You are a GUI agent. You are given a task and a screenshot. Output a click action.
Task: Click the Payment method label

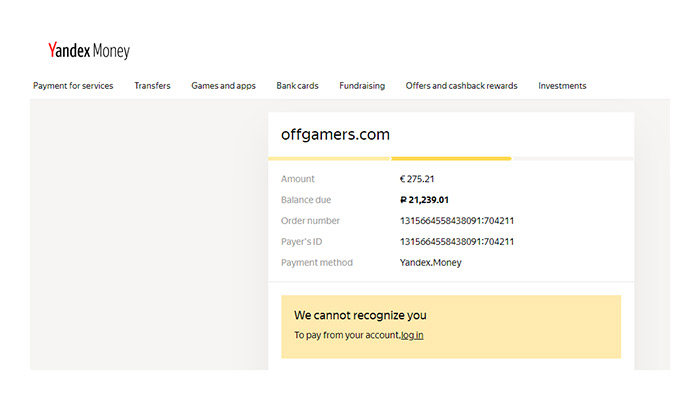[x=317, y=262]
